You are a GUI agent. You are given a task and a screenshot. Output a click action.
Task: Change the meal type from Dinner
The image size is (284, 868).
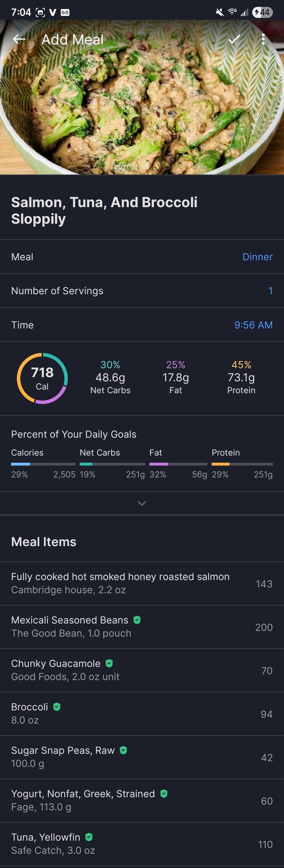point(257,257)
